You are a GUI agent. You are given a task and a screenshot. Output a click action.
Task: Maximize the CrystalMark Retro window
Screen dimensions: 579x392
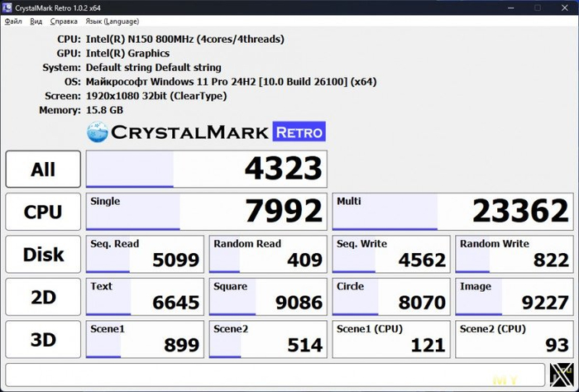pyautogui.click(x=536, y=7)
